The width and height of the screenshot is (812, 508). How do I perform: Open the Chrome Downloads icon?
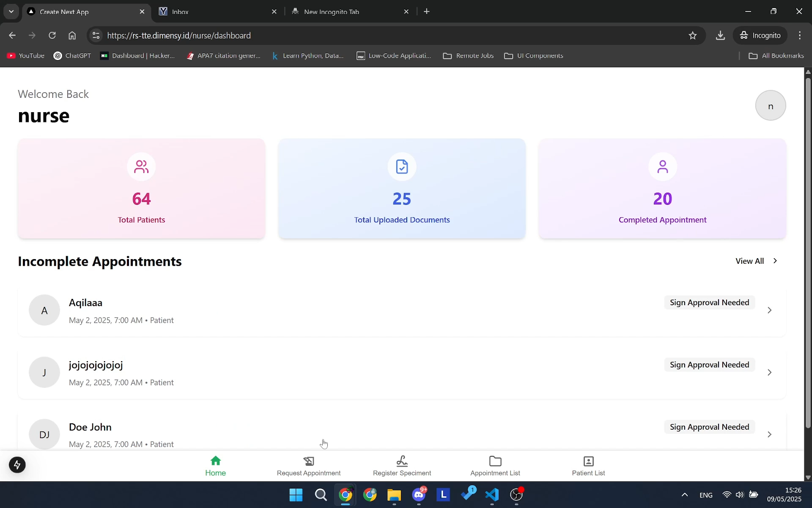point(720,35)
